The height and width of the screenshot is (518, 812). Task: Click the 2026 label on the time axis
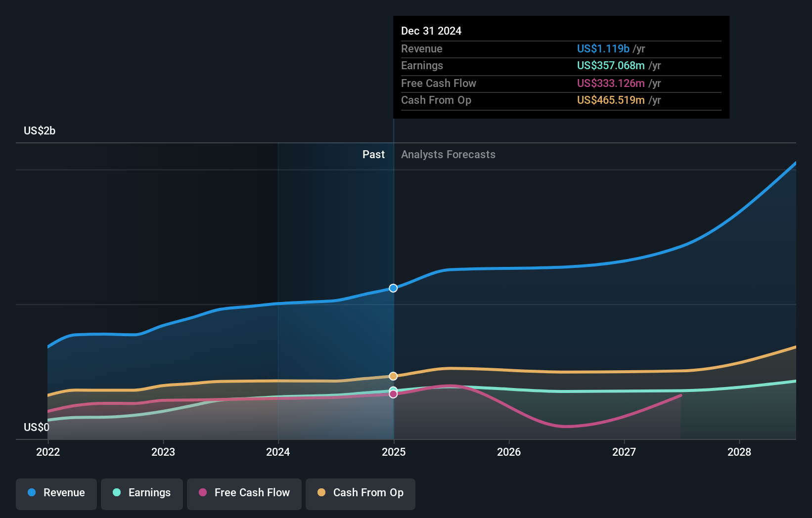pyautogui.click(x=509, y=452)
